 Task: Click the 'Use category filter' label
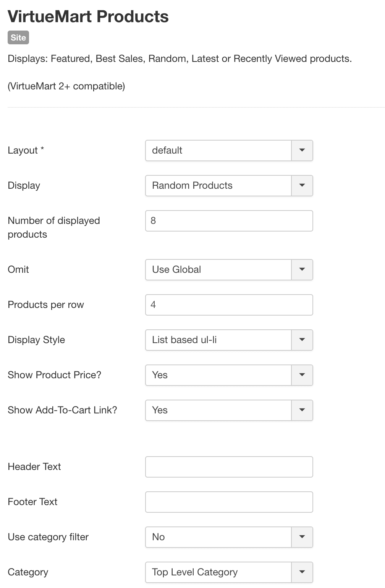click(48, 537)
